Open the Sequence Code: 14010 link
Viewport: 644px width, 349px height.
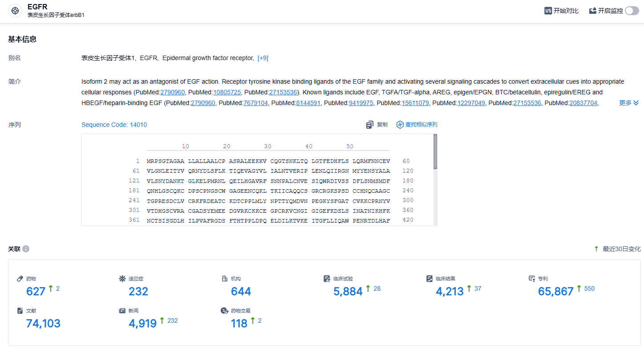(x=114, y=125)
